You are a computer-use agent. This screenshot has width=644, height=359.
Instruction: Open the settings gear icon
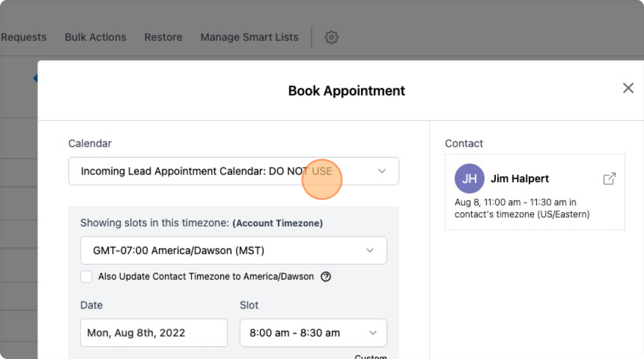pyautogui.click(x=331, y=37)
